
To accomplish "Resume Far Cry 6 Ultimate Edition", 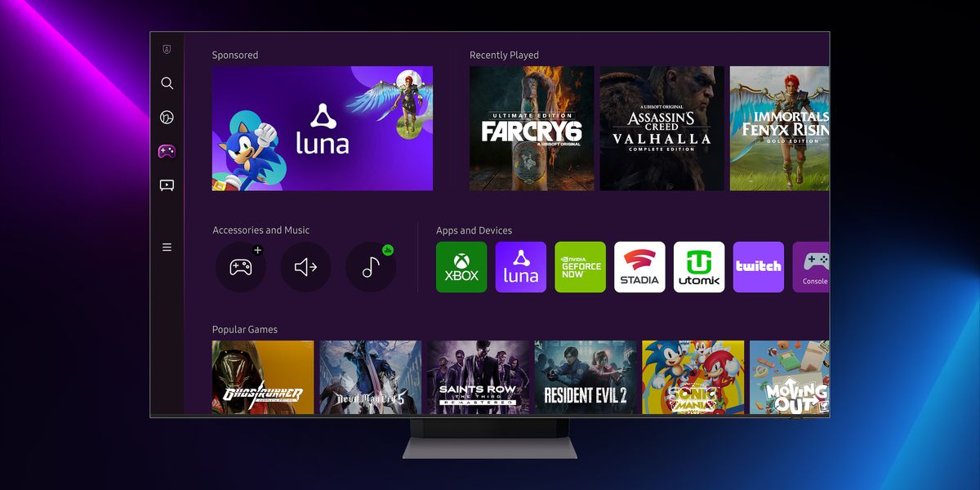I will [x=532, y=128].
